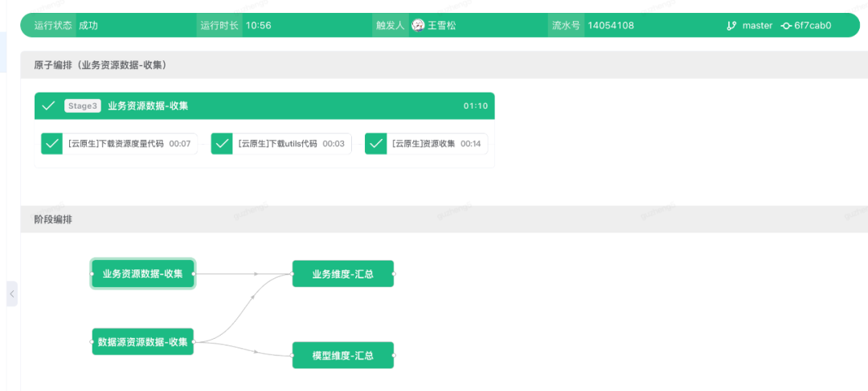Open the [云原生]资源收集 step
Screen dimensions: 868x391
click(426, 144)
